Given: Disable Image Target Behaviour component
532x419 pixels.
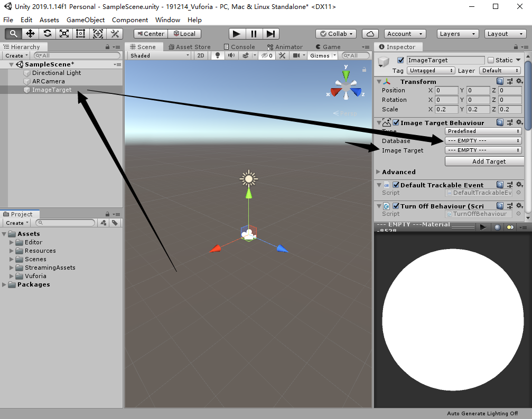Looking at the screenshot, I should coord(396,122).
